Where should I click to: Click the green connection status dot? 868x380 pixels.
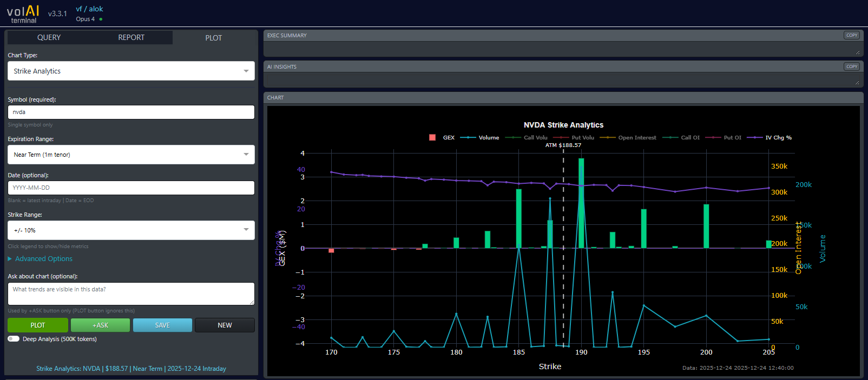101,19
